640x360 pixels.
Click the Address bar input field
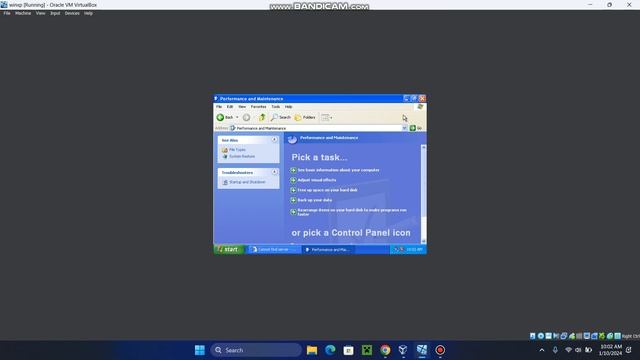316,128
